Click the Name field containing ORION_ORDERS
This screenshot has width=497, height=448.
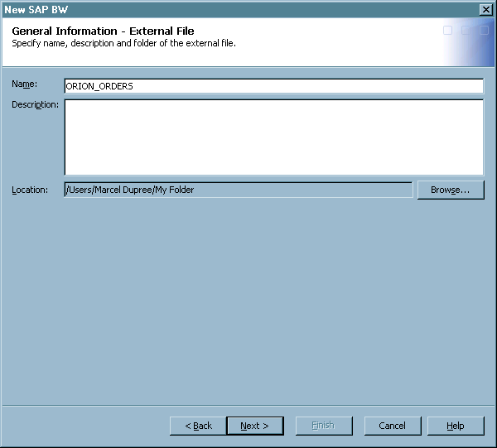tap(273, 86)
